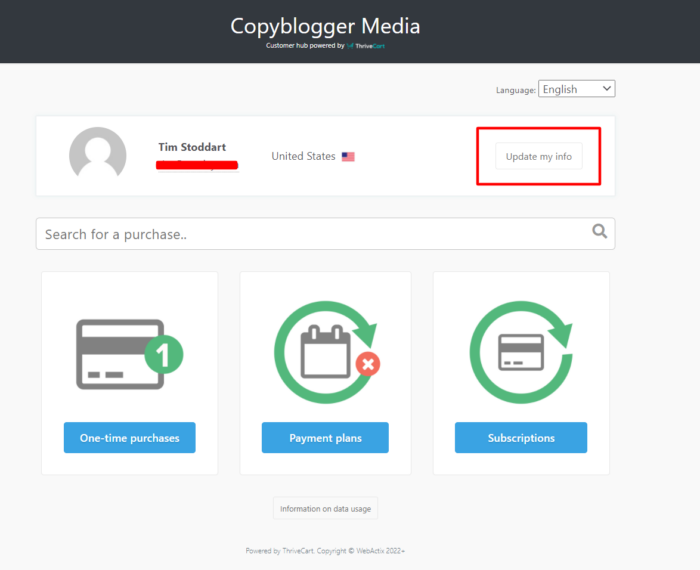Image resolution: width=700 pixels, height=570 pixels.
Task: Click the profile avatar placeholder
Action: pyautogui.click(x=98, y=152)
